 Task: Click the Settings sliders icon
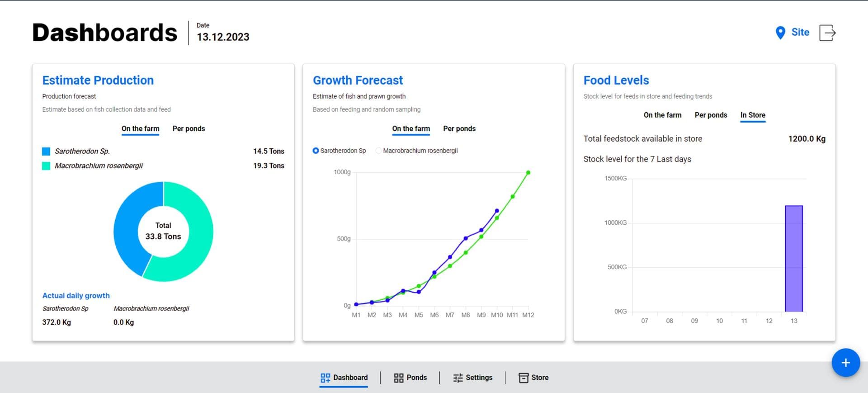tap(458, 378)
